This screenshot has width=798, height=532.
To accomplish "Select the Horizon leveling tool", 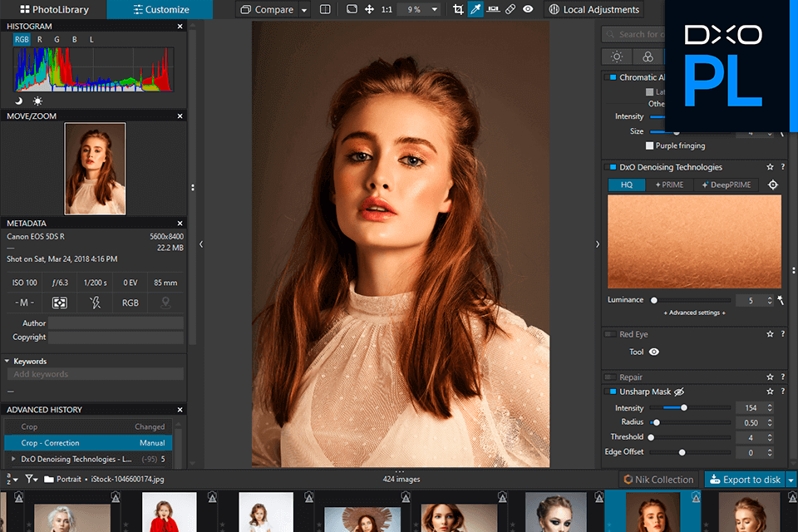I will [x=493, y=10].
